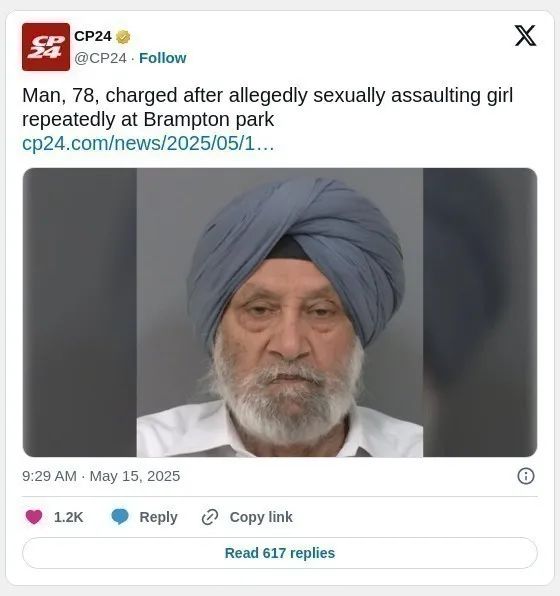Open the X logo in top corner
The width and height of the screenshot is (560, 596).
pyautogui.click(x=525, y=36)
